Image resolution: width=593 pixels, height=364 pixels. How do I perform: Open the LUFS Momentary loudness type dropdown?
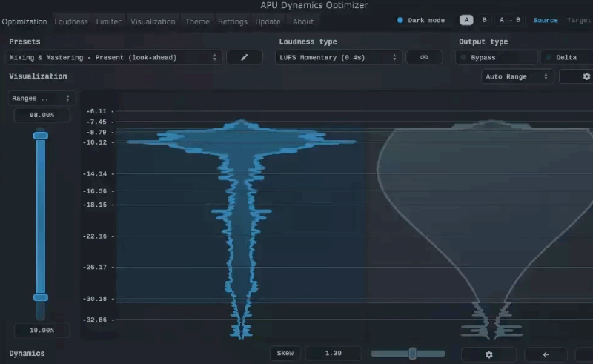(339, 57)
